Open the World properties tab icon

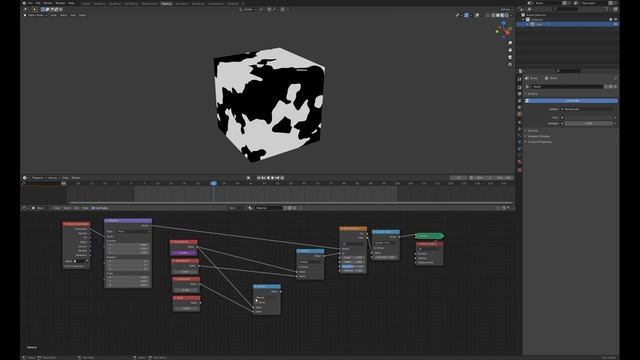pos(520,115)
